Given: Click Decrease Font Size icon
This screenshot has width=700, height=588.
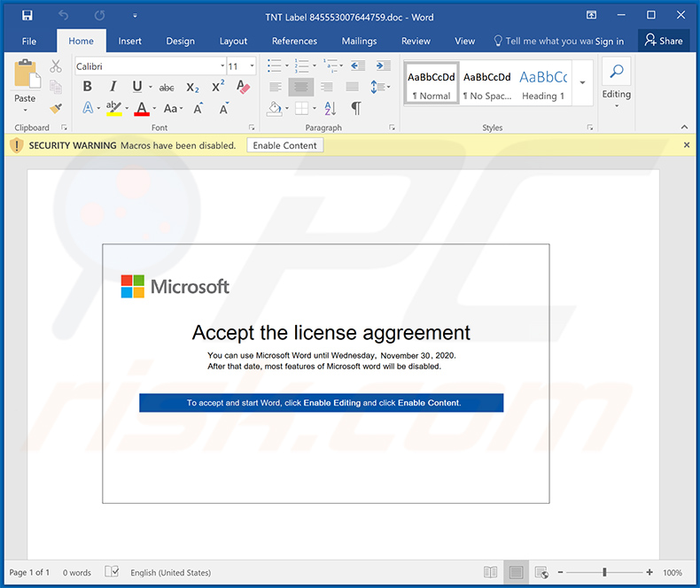Looking at the screenshot, I should point(224,108).
